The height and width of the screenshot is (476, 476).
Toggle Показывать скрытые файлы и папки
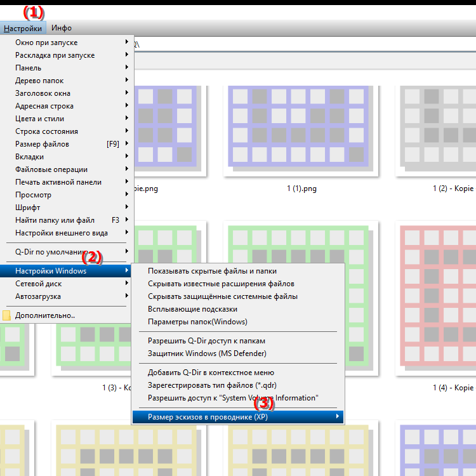click(238, 271)
